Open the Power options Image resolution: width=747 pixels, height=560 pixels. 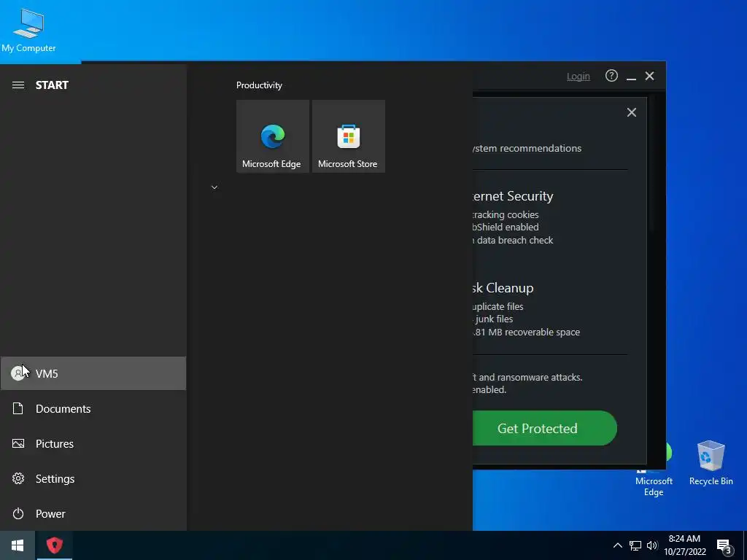[x=93, y=513]
